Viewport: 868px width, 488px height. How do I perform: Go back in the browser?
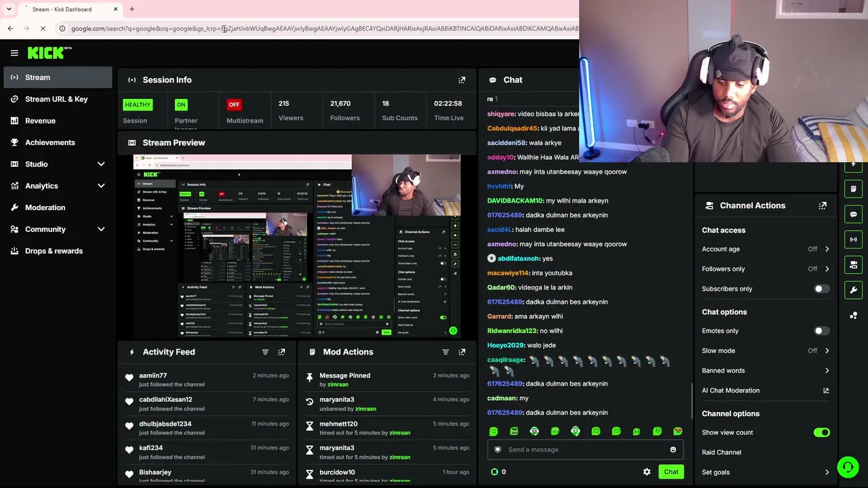click(x=10, y=28)
